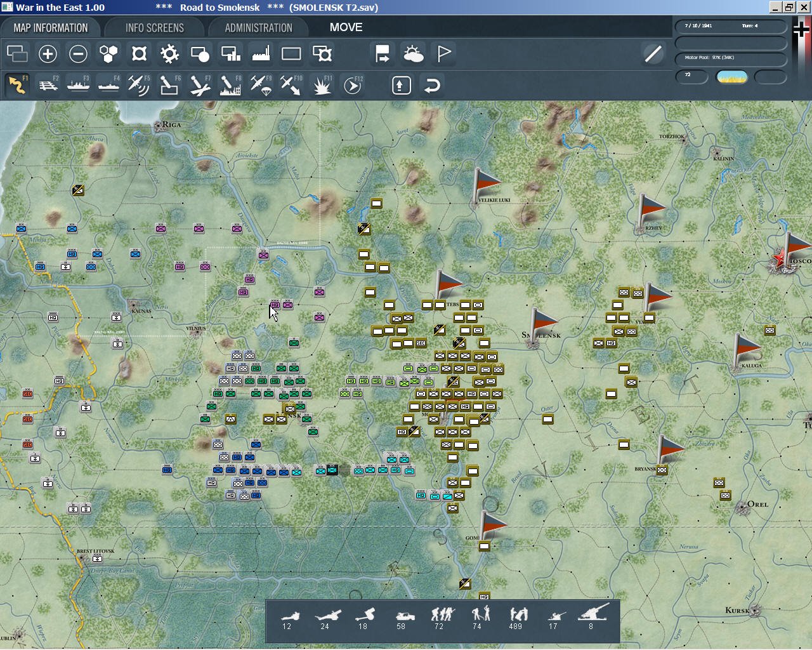Toggle the enemy hex control icon

tap(139, 54)
